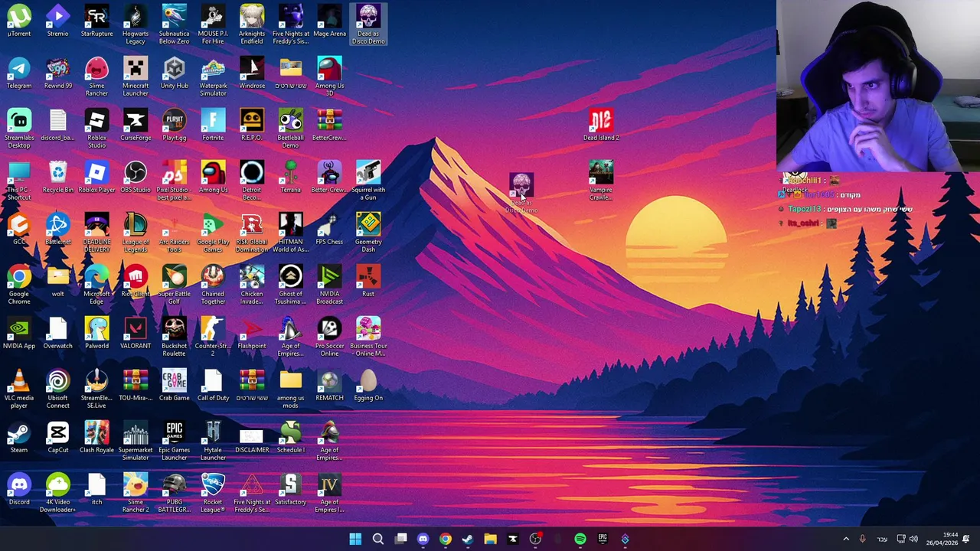Select Buckshot Roulette icon
Image resolution: width=980 pixels, height=551 pixels.
tap(174, 337)
